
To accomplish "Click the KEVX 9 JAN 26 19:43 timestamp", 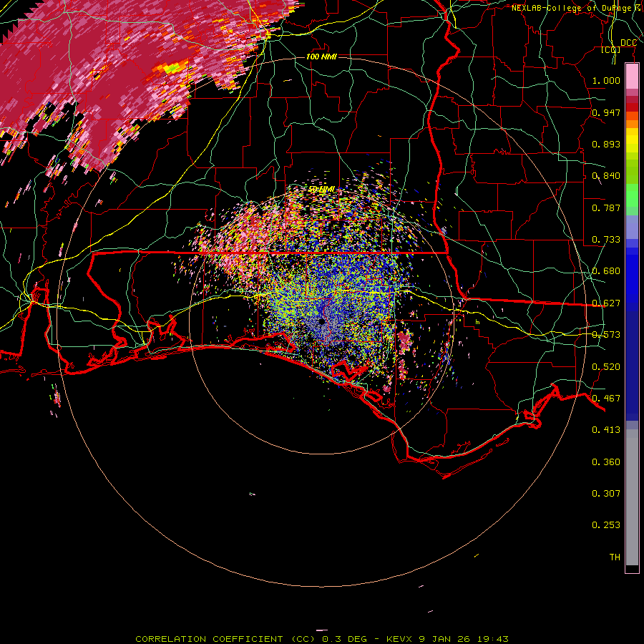I will (447, 639).
